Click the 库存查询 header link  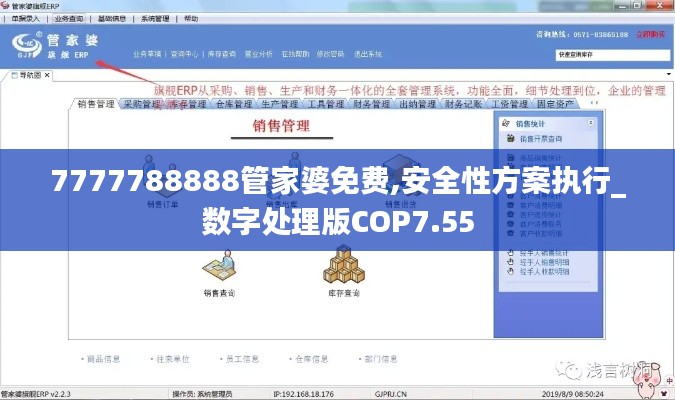pos(222,54)
